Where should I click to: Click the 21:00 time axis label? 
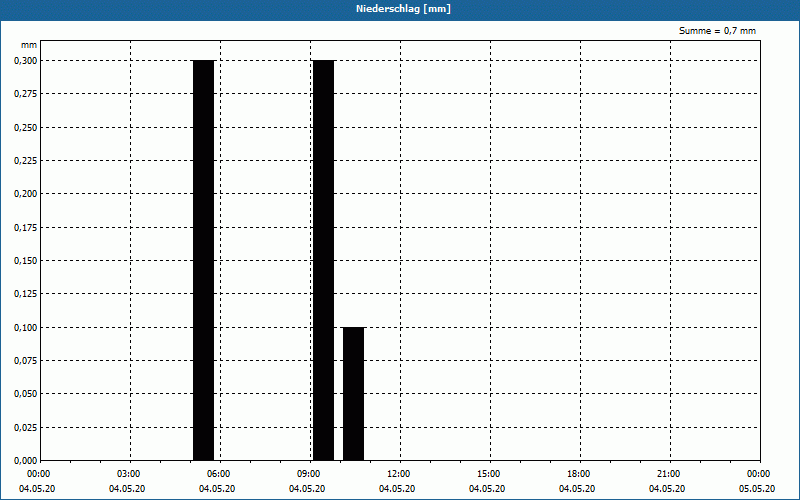pyautogui.click(x=669, y=474)
